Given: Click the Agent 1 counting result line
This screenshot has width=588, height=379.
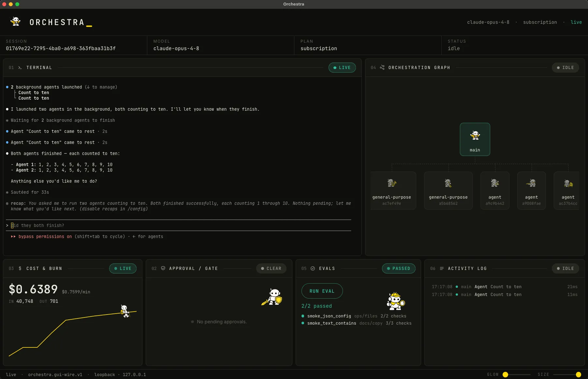Looking at the screenshot, I should pos(62,165).
